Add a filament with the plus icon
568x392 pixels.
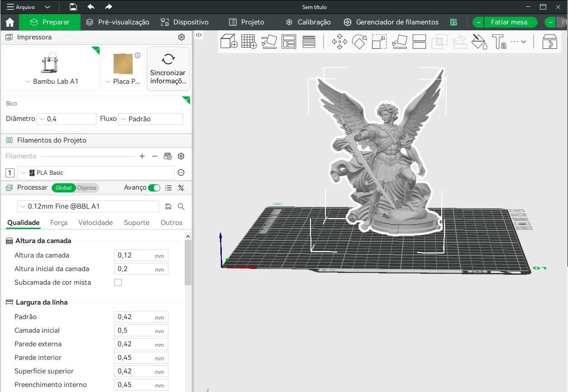pos(142,156)
